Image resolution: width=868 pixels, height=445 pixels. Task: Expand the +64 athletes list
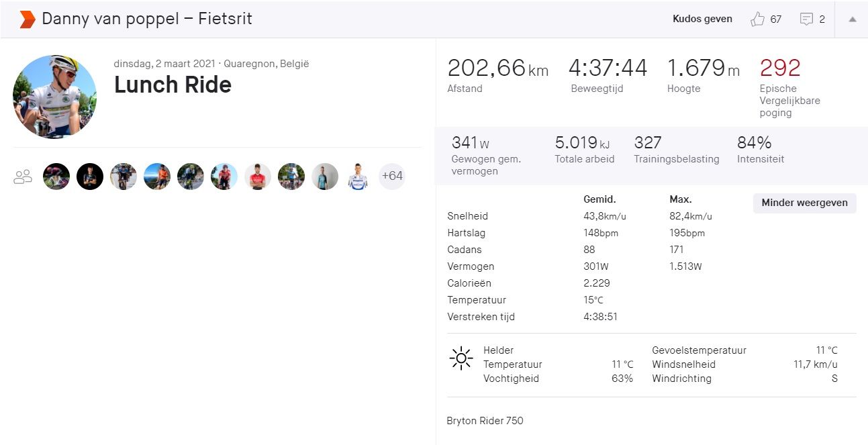pos(392,176)
